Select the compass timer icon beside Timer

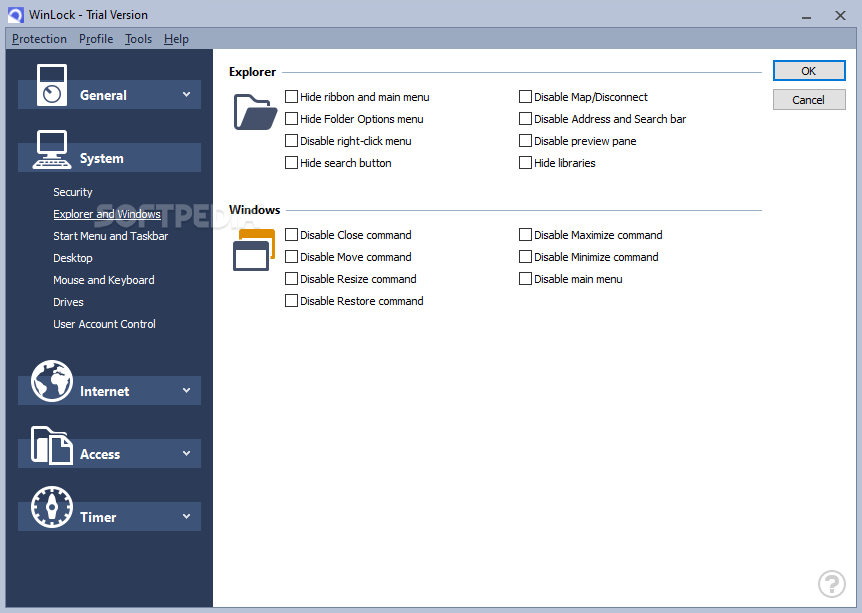coord(51,507)
